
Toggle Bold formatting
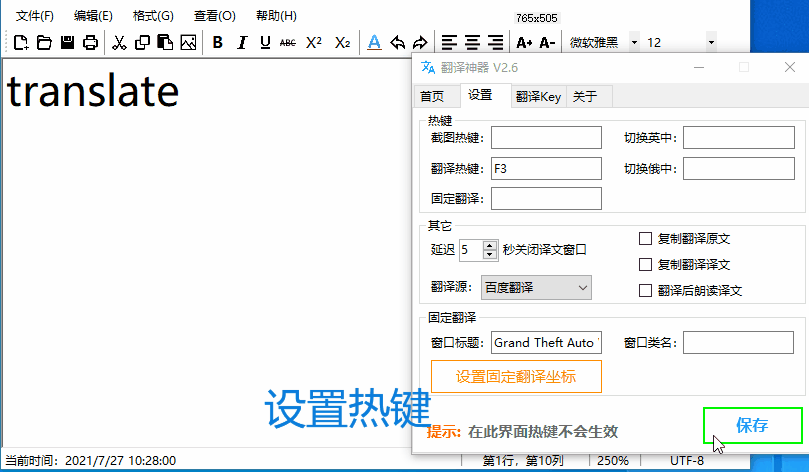pyautogui.click(x=217, y=42)
